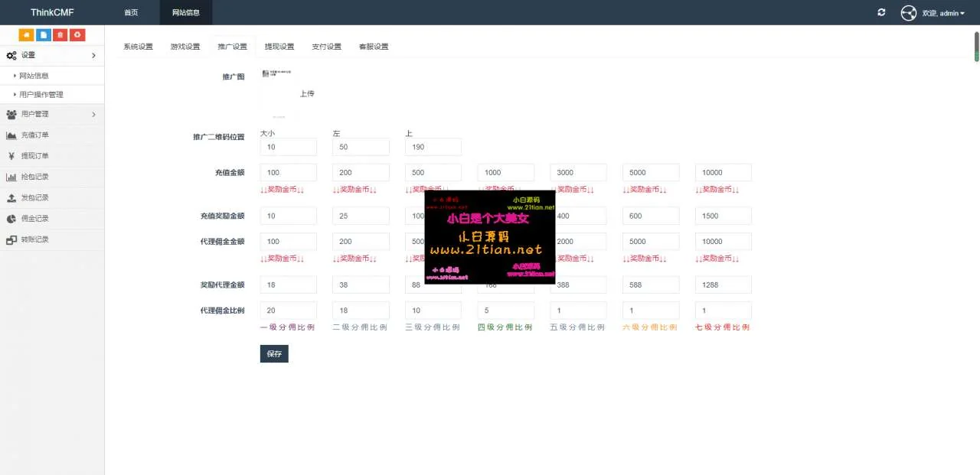Click the red trash shortcut icon

[x=60, y=35]
